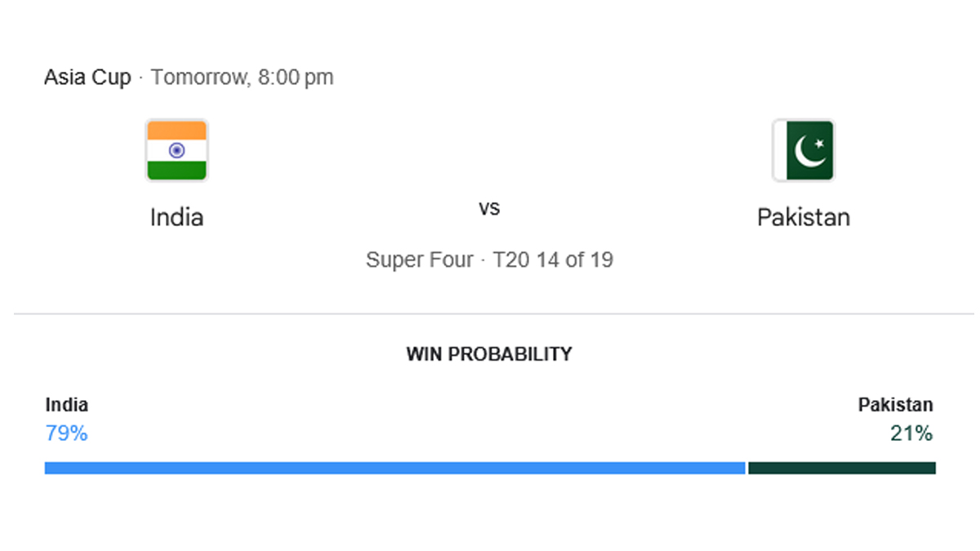
Task: Click the vs text between teams
Action: pyautogui.click(x=489, y=208)
